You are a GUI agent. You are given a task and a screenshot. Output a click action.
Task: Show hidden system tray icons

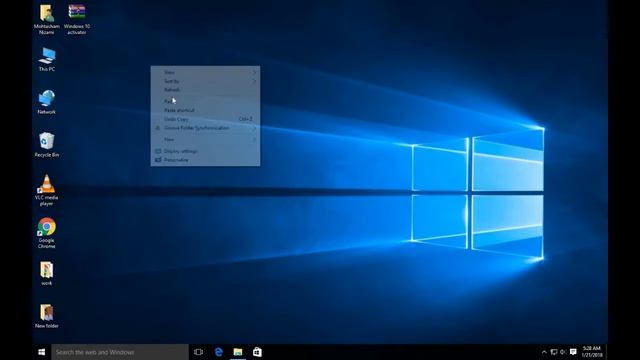pyautogui.click(x=544, y=352)
